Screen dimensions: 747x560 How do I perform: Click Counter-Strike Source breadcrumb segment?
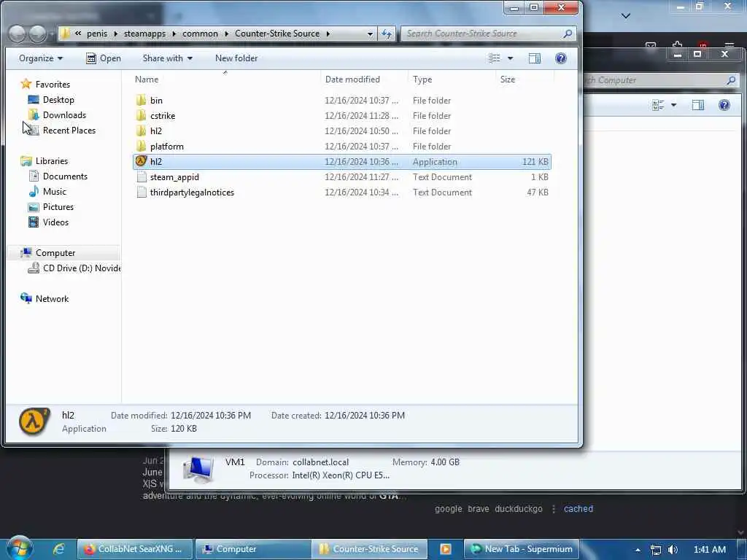pyautogui.click(x=277, y=34)
